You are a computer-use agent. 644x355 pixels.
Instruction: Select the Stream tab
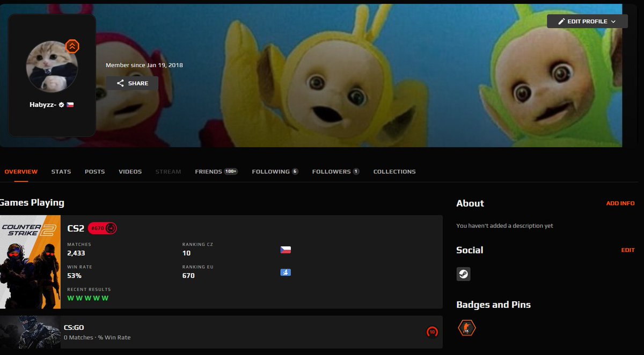(168, 172)
